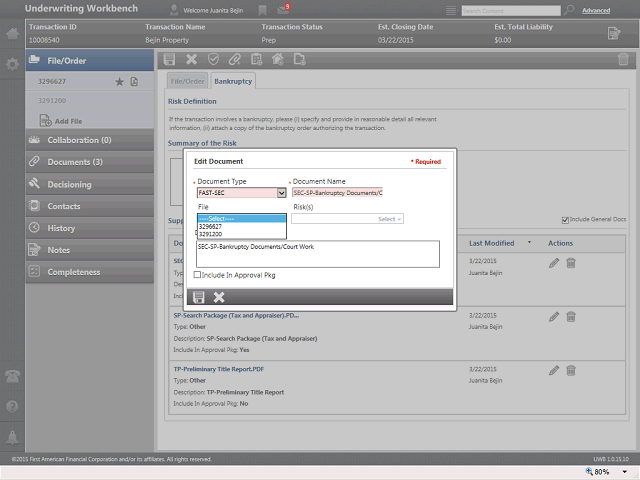Click the star icon for file 3296627
The width and height of the screenshot is (640, 480).
point(119,82)
